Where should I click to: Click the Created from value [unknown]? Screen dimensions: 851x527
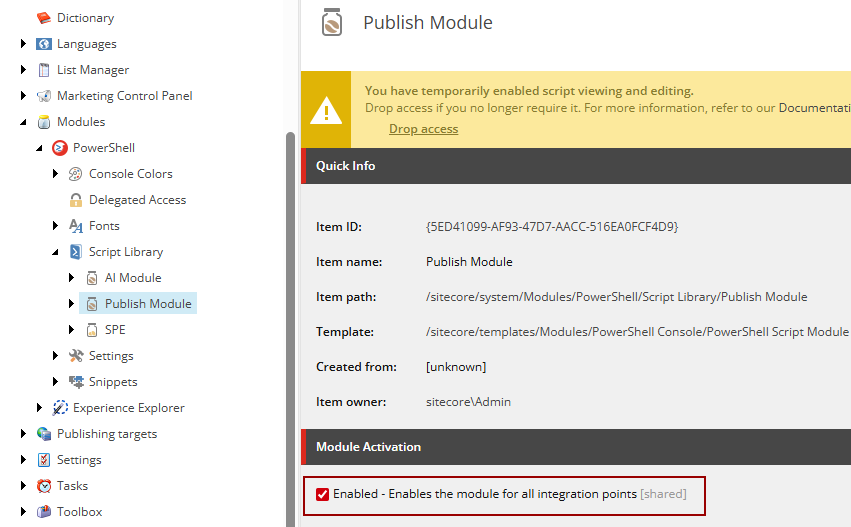click(x=456, y=367)
